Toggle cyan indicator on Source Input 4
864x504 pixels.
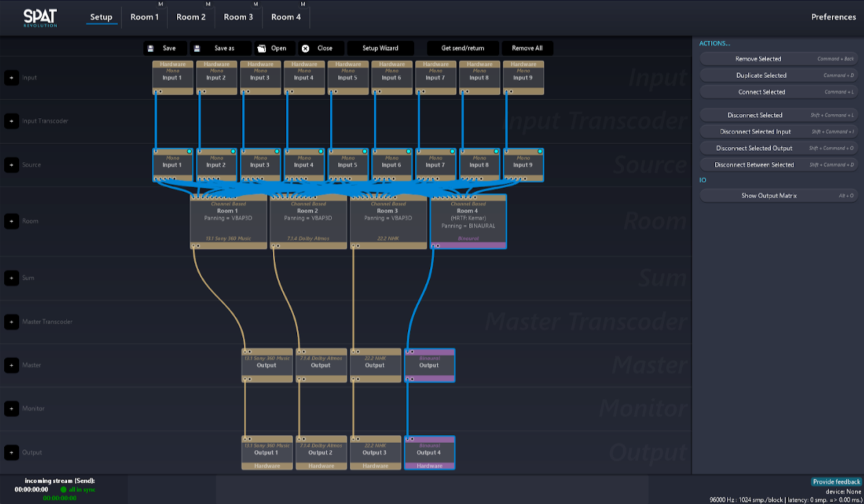tap(321, 152)
